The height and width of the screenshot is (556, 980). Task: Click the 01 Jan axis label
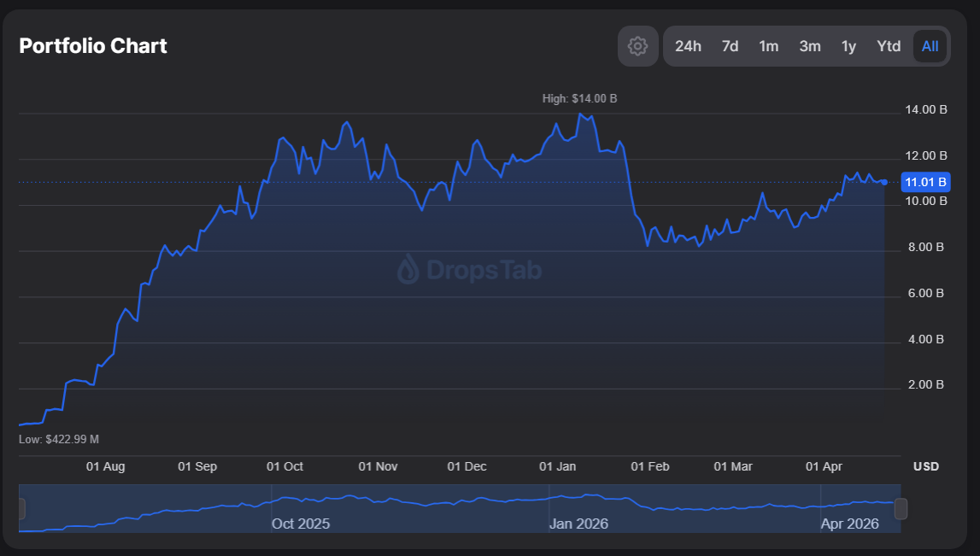pyautogui.click(x=558, y=466)
